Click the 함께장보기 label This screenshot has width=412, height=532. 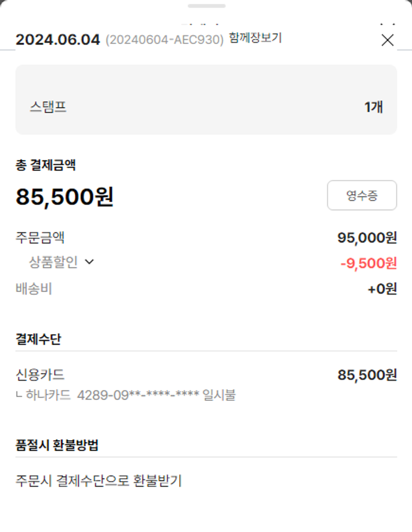(x=255, y=38)
